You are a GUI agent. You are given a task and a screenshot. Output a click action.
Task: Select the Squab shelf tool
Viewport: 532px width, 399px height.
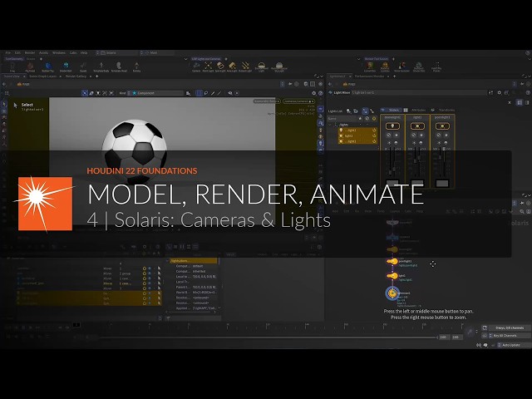click(83, 66)
